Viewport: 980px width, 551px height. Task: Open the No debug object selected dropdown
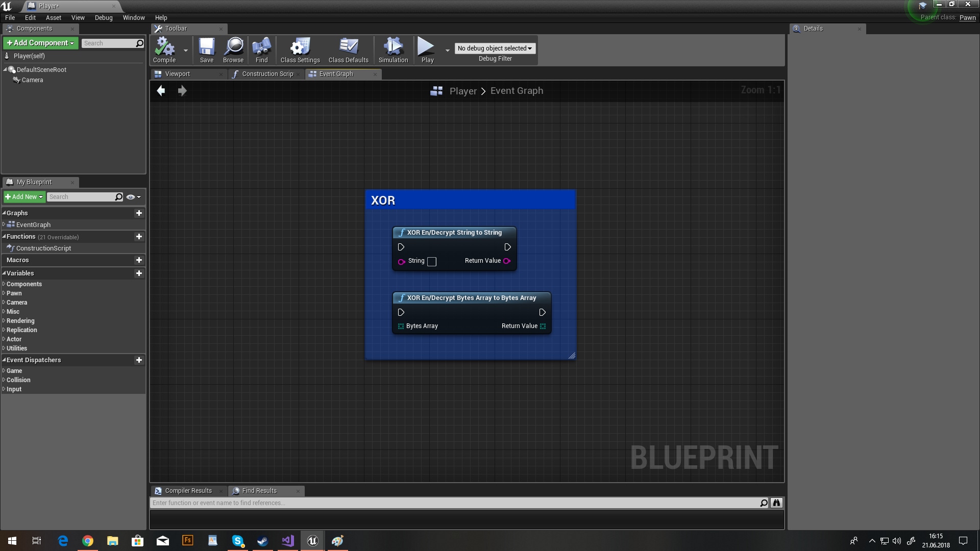(494, 48)
